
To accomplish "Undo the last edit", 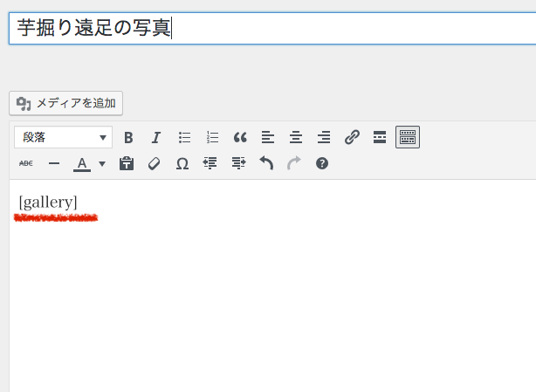I will click(x=266, y=163).
